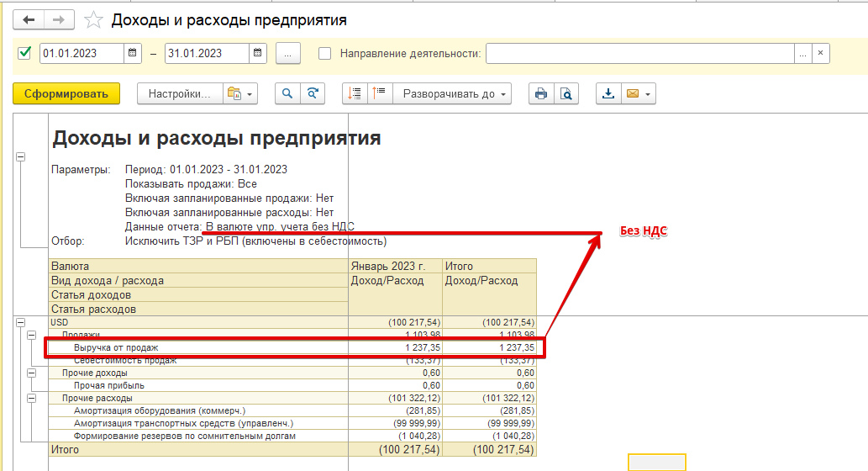The image size is (868, 471).
Task: Open report variants dropdown next to Настройки
Action: tap(239, 93)
